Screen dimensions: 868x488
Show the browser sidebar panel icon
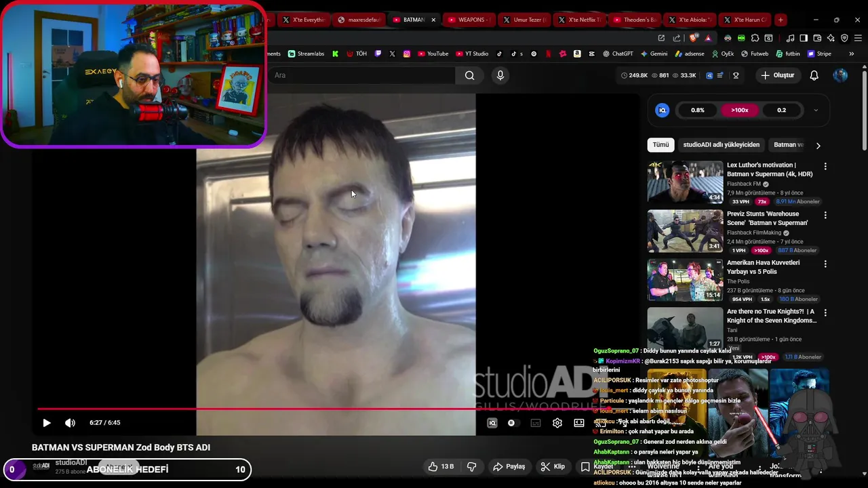[x=804, y=38]
